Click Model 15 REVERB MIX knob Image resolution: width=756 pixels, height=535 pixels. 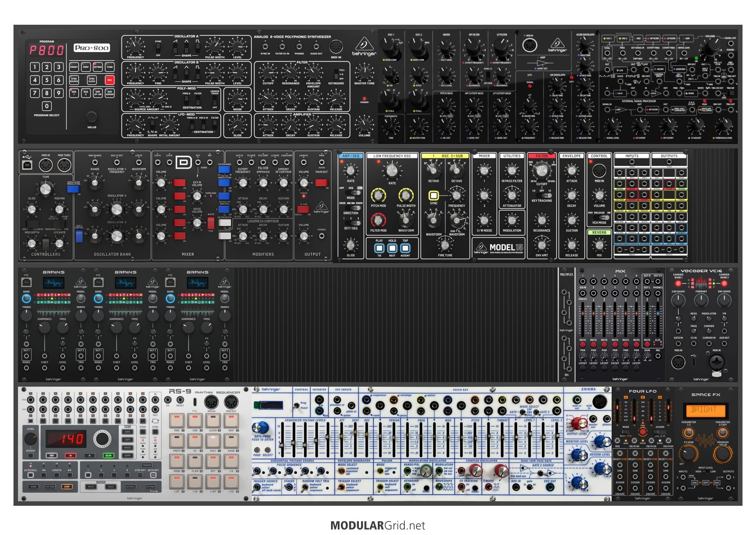599,245
